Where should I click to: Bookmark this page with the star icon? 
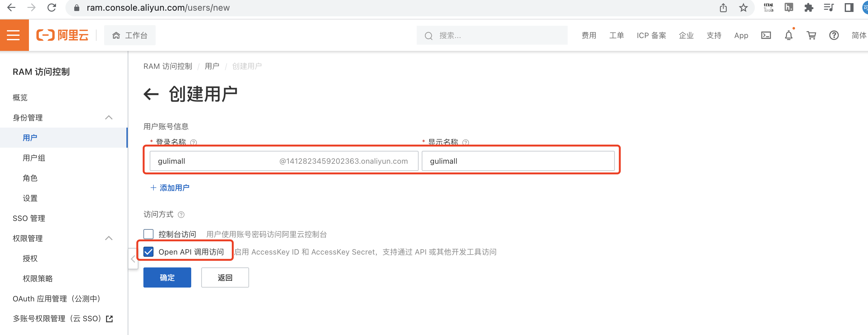743,8
